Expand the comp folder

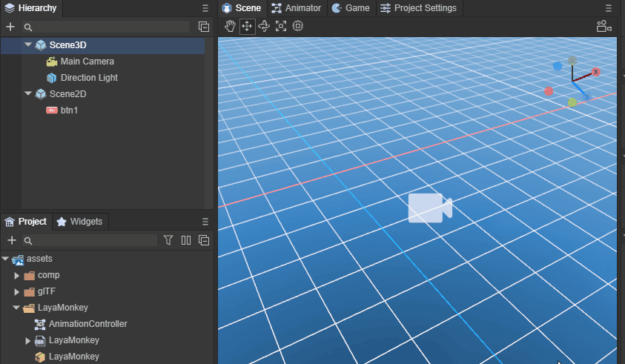(17, 275)
